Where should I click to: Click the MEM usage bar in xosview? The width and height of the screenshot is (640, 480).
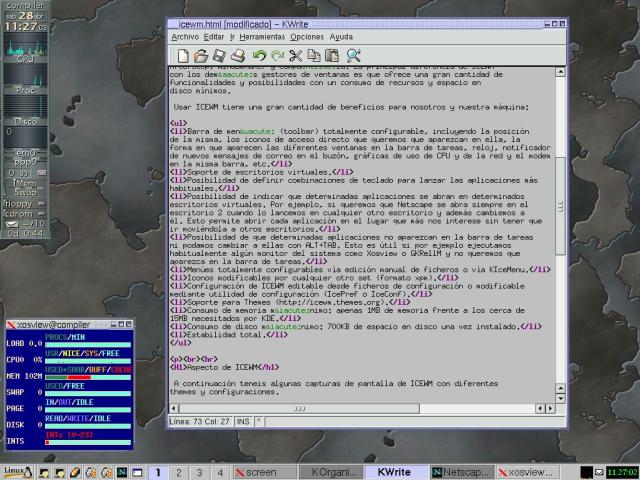(88, 377)
